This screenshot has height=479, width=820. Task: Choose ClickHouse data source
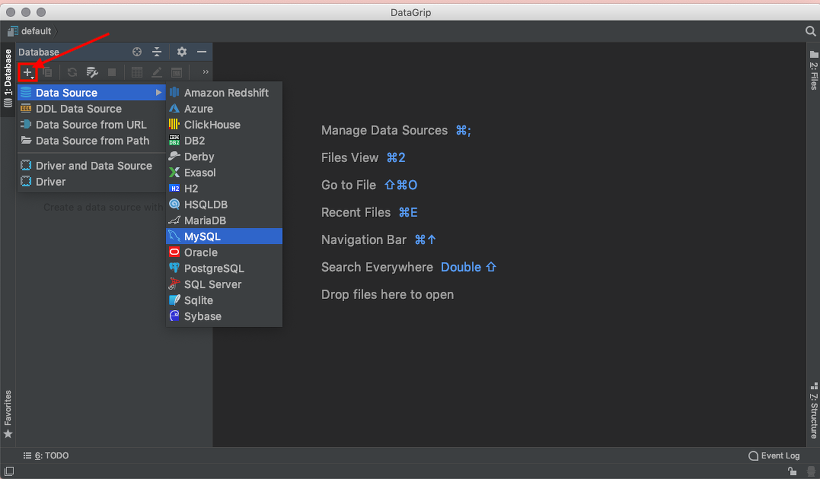(224, 125)
